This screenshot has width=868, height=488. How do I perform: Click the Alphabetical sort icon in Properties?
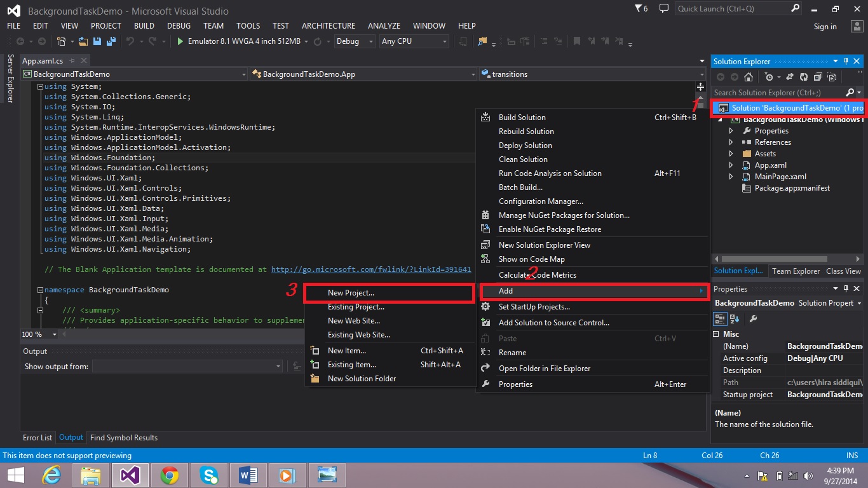[x=735, y=319]
